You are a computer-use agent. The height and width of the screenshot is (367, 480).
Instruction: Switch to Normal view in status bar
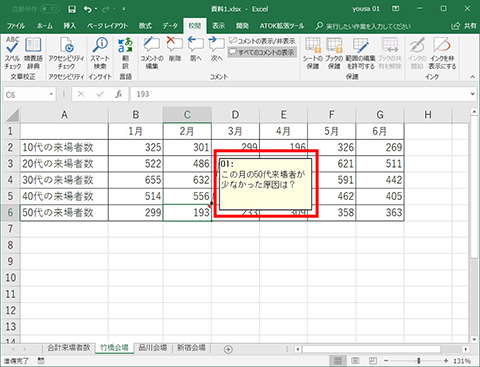(338, 361)
